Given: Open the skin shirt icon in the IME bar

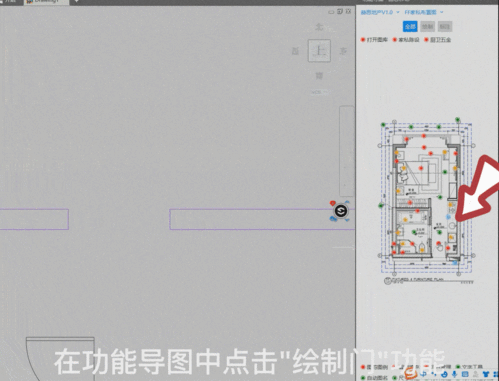Looking at the screenshot, I should click(486, 375).
